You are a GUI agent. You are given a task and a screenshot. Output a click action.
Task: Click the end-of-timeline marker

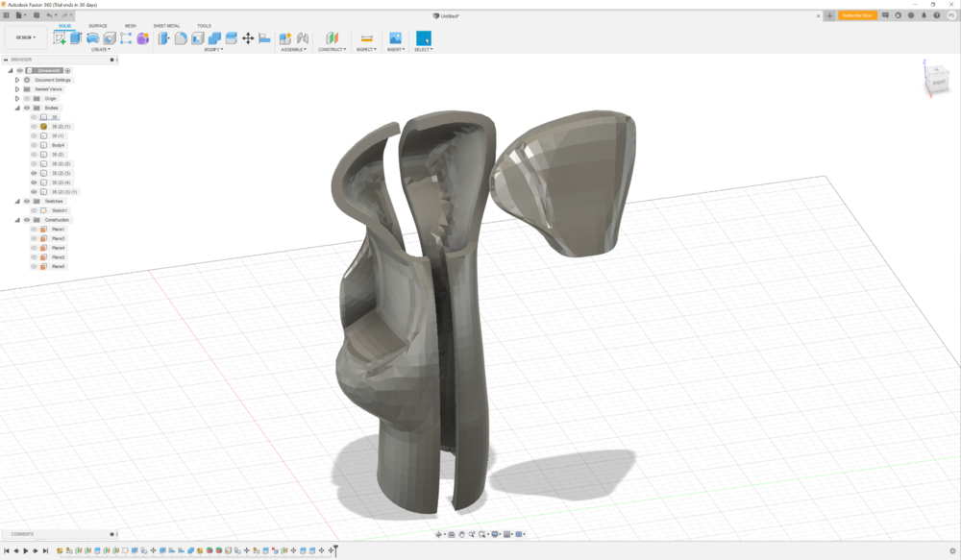point(334,550)
